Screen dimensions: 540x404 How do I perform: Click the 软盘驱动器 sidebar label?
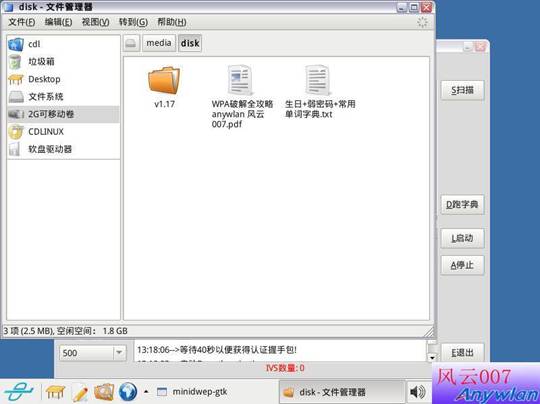pos(50,149)
